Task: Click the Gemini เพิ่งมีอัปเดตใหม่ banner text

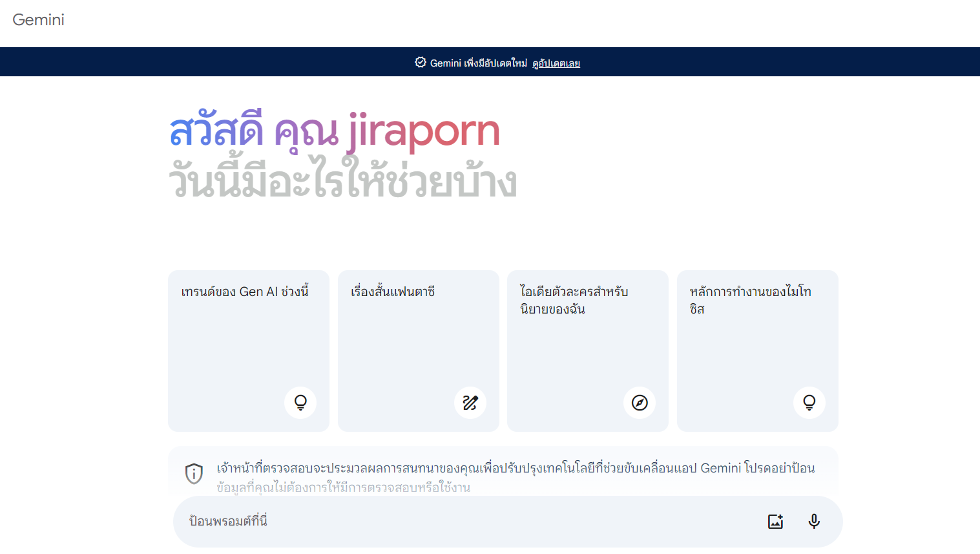Action: tap(479, 63)
